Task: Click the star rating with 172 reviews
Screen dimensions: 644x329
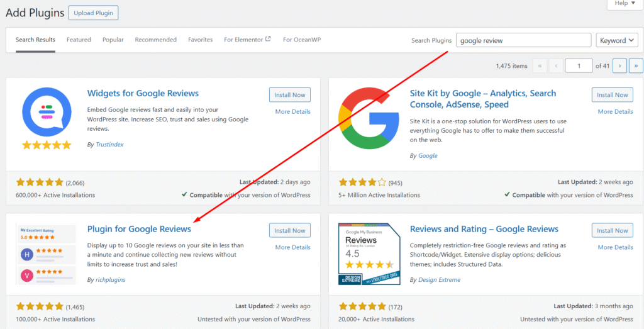Action: (x=362, y=306)
